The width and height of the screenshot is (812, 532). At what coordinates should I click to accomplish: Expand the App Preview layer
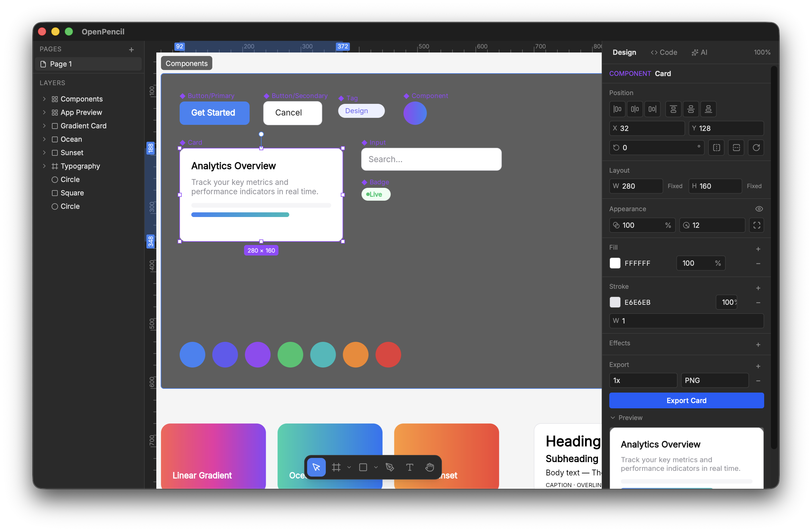coord(44,112)
